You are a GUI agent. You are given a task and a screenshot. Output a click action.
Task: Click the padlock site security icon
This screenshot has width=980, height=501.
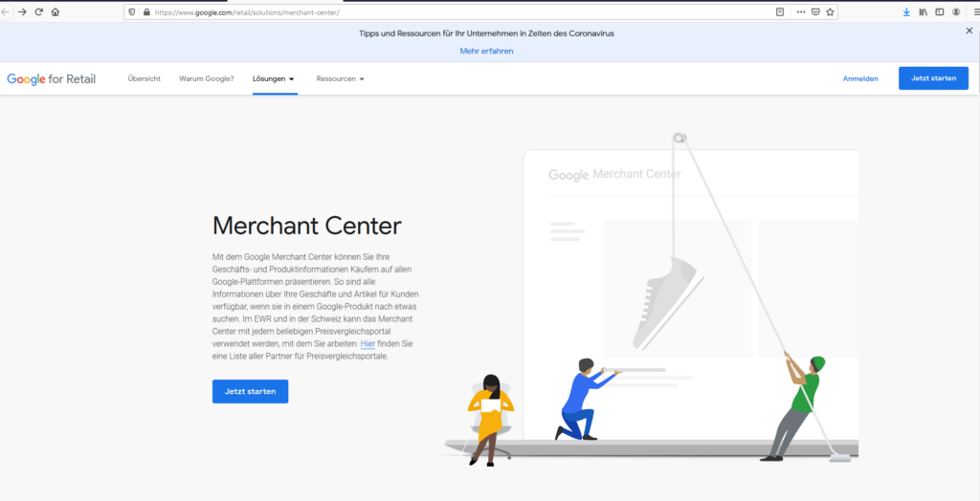pos(146,12)
